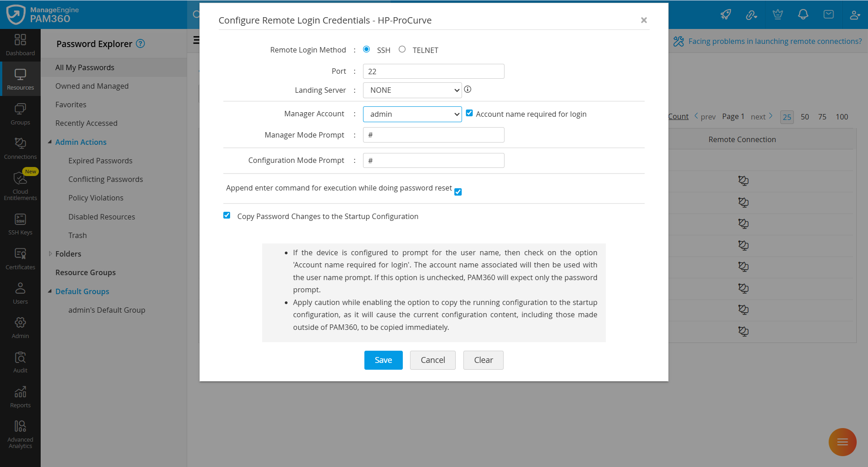
Task: Open the Certificates section
Action: 20,257
